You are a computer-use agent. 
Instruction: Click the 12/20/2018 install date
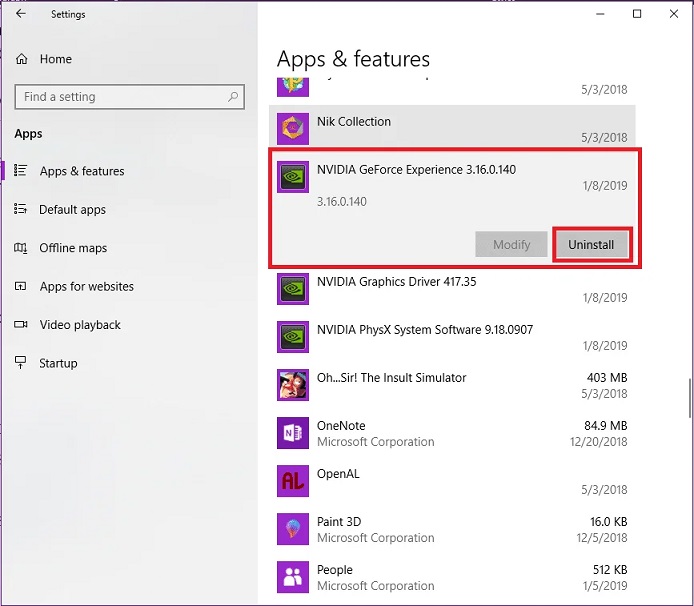point(598,441)
